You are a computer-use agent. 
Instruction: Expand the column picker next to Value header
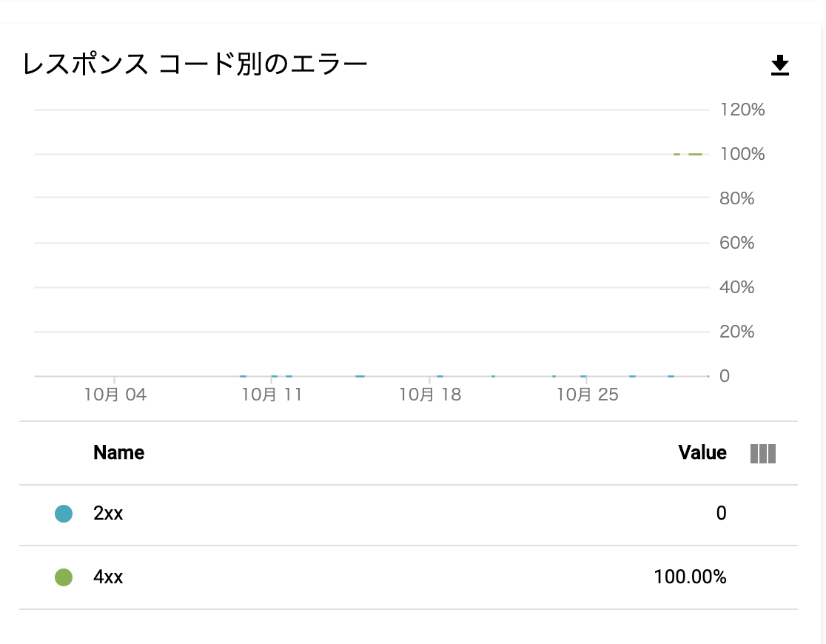tap(765, 452)
